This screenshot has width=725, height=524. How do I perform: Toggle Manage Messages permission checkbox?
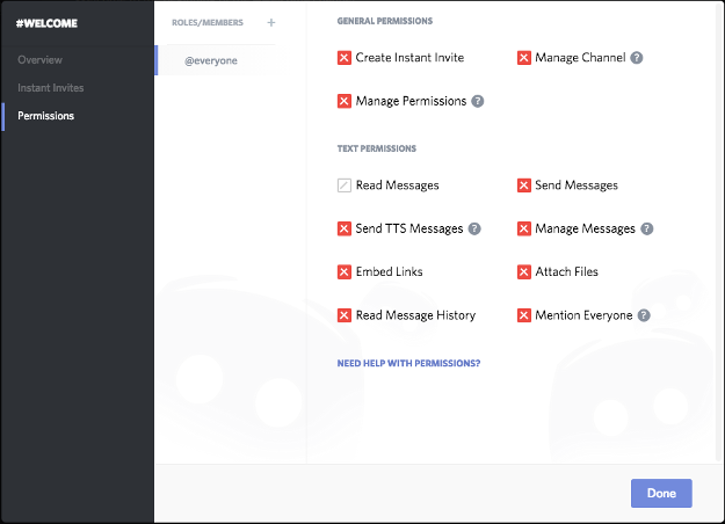(524, 228)
